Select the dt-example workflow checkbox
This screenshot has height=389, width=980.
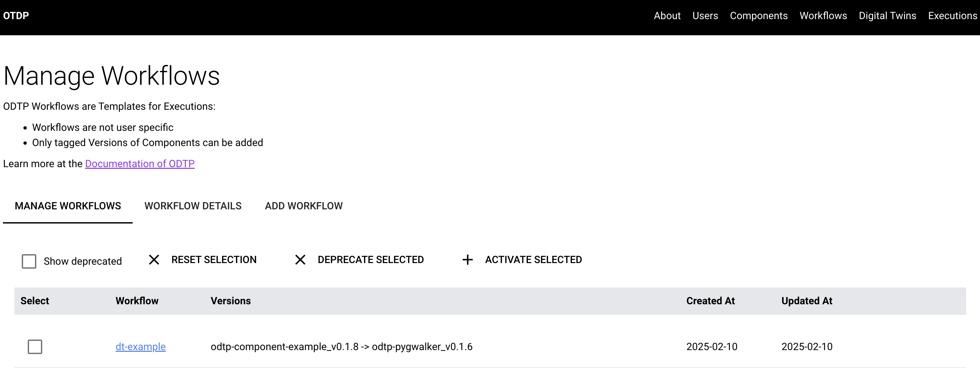click(35, 345)
